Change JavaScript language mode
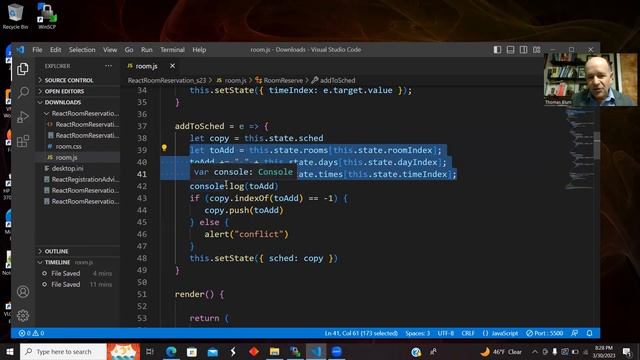Viewport: 640px width, 360px height. [500, 333]
